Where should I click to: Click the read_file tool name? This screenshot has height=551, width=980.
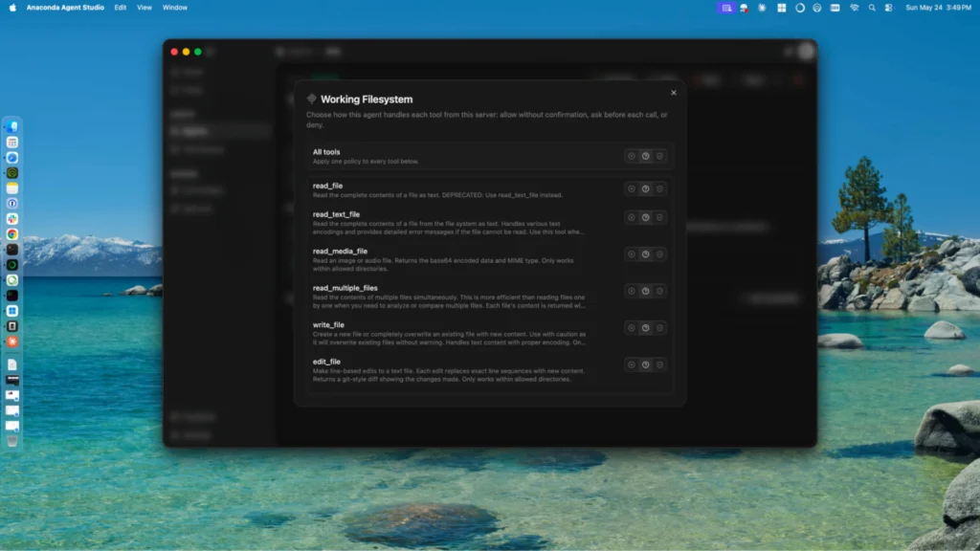click(x=327, y=186)
